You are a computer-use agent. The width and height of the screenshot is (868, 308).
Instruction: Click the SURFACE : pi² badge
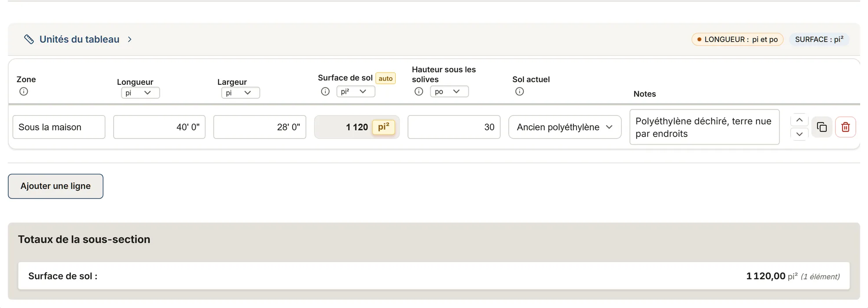pyautogui.click(x=819, y=39)
